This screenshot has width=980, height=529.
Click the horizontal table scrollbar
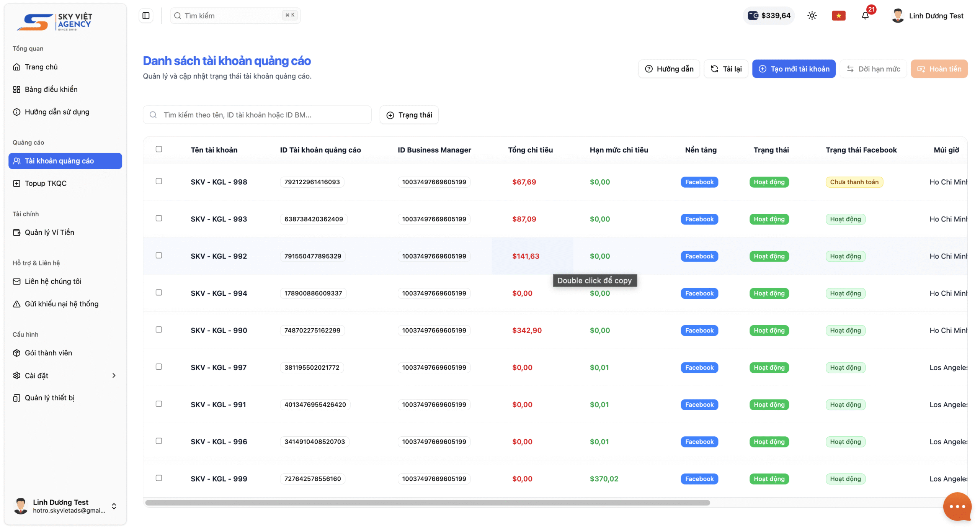(x=427, y=503)
